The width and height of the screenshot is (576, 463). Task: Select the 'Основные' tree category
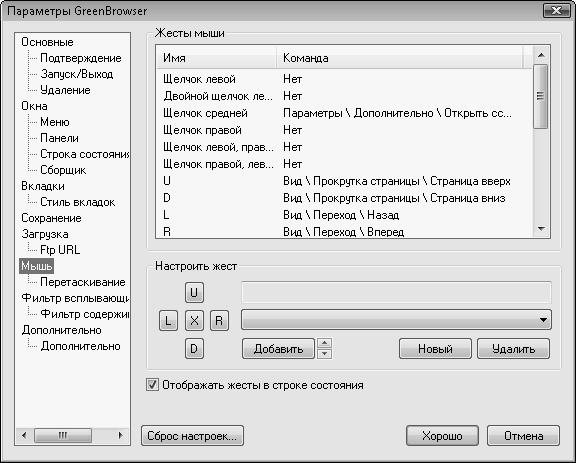tap(47, 42)
